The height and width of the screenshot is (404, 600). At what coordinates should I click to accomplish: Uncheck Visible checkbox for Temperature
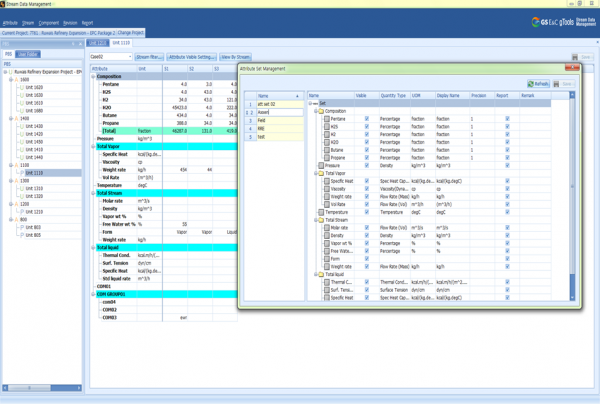tap(367, 212)
